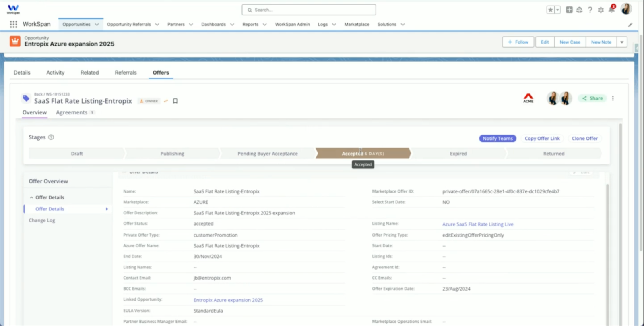Image resolution: width=644 pixels, height=326 pixels.
Task: Switch to the Details tab
Action: pyautogui.click(x=22, y=73)
